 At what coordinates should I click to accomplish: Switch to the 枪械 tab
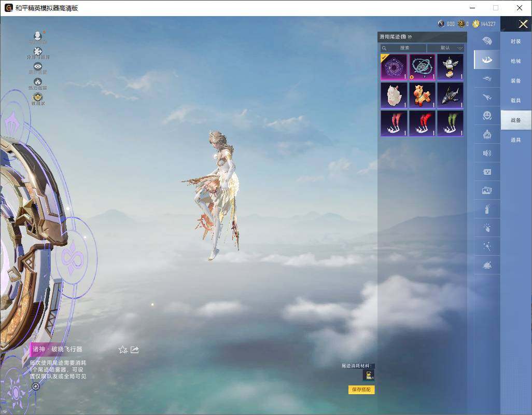click(x=516, y=61)
